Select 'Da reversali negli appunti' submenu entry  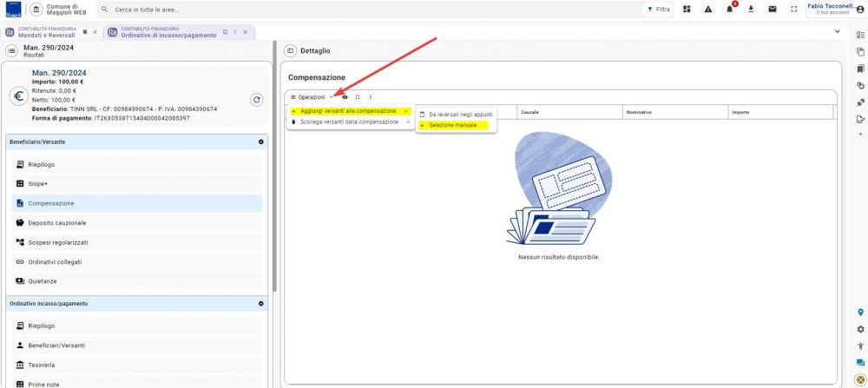click(457, 115)
